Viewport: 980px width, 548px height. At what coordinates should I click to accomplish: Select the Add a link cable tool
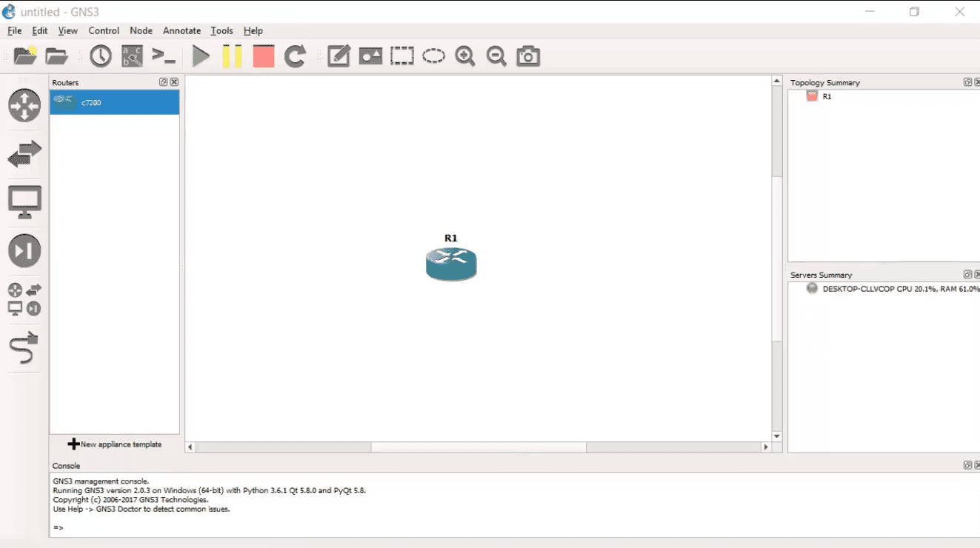(x=24, y=348)
